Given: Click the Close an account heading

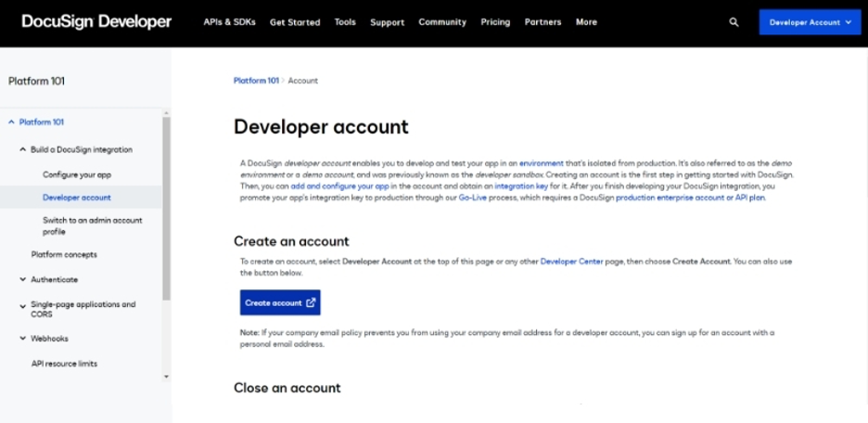Looking at the screenshot, I should tap(287, 388).
